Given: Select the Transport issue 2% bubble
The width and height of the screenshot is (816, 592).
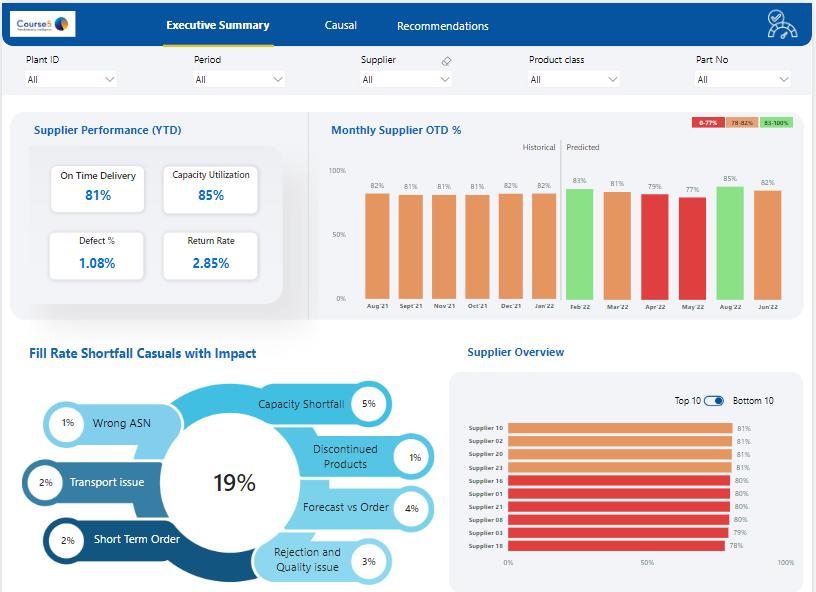Looking at the screenshot, I should [x=46, y=482].
